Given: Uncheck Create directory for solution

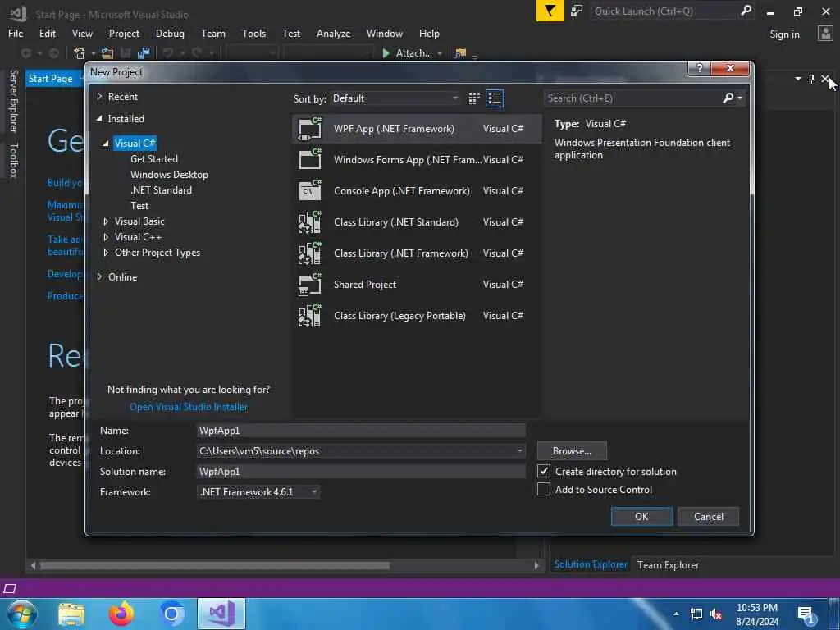Looking at the screenshot, I should [544, 471].
